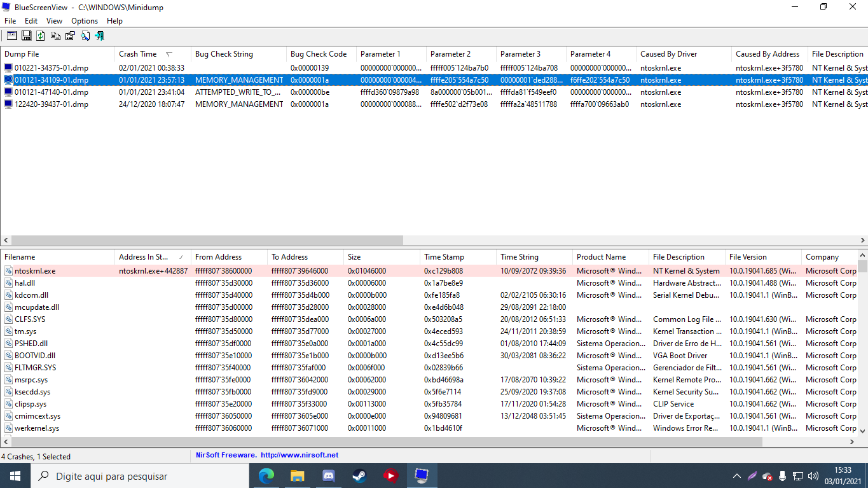This screenshot has height=488, width=868.
Task: Sort lower pane by Filename column
Action: coord(57,257)
